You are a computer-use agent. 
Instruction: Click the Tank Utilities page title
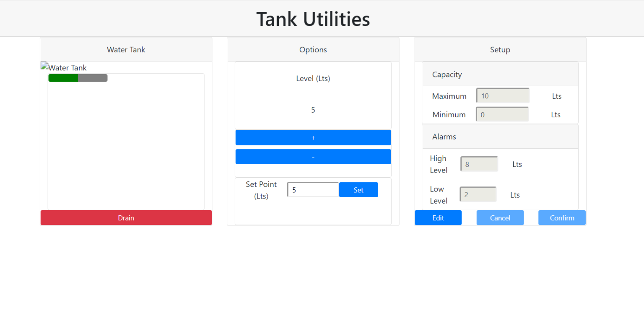[313, 19]
